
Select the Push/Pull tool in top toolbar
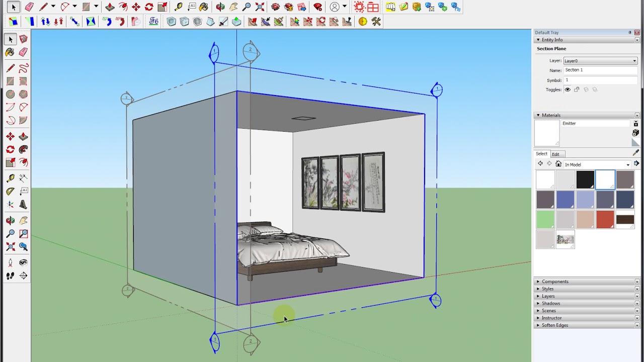point(110,7)
